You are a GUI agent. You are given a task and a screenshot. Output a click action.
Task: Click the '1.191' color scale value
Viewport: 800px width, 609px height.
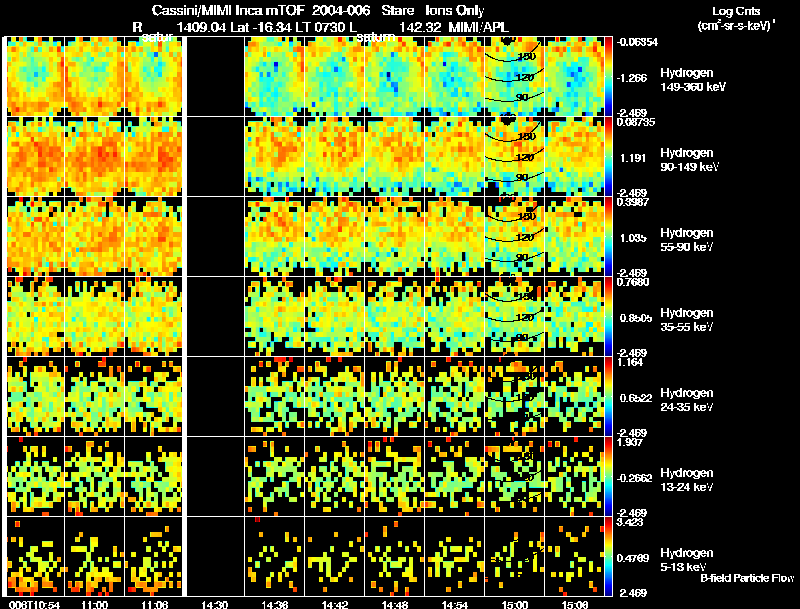633,158
